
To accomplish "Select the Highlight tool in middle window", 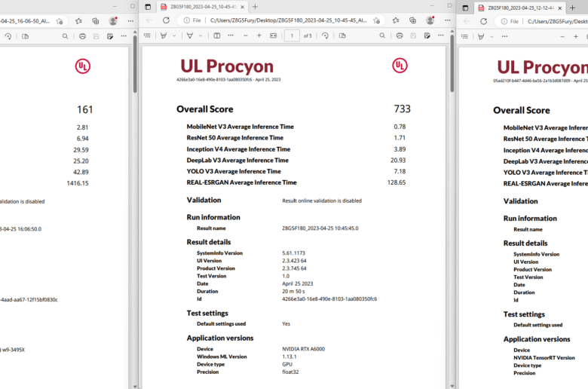I will (190, 35).
